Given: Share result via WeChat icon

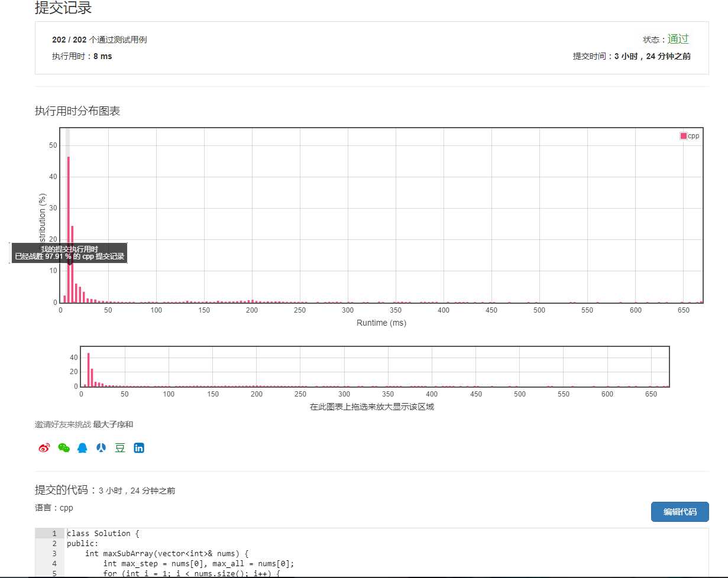Looking at the screenshot, I should click(63, 448).
